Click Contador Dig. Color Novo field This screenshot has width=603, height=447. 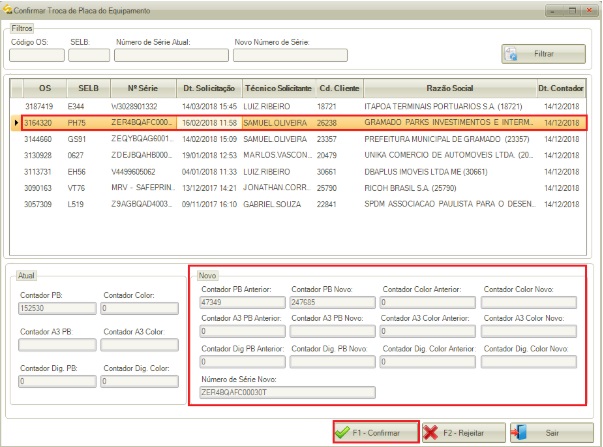tap(529, 362)
